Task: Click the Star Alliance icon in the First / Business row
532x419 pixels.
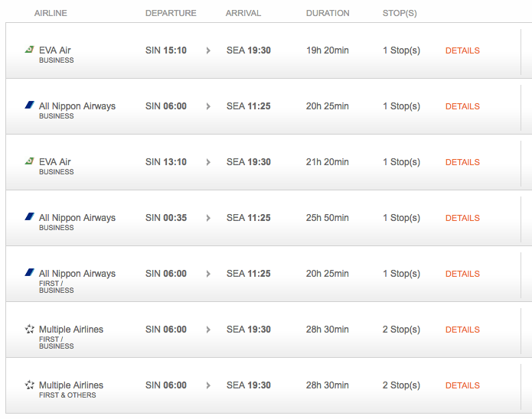Action: click(x=29, y=329)
